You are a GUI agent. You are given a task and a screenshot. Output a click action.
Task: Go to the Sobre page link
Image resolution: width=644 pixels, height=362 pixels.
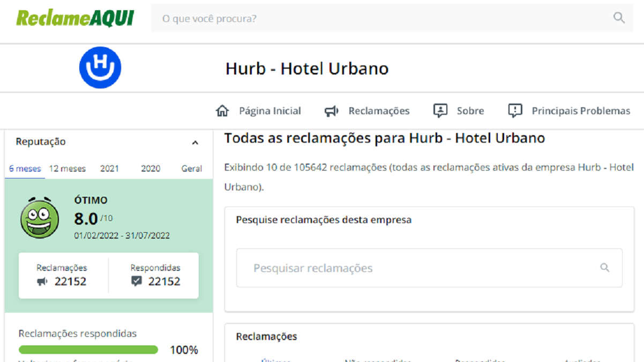coord(470,111)
